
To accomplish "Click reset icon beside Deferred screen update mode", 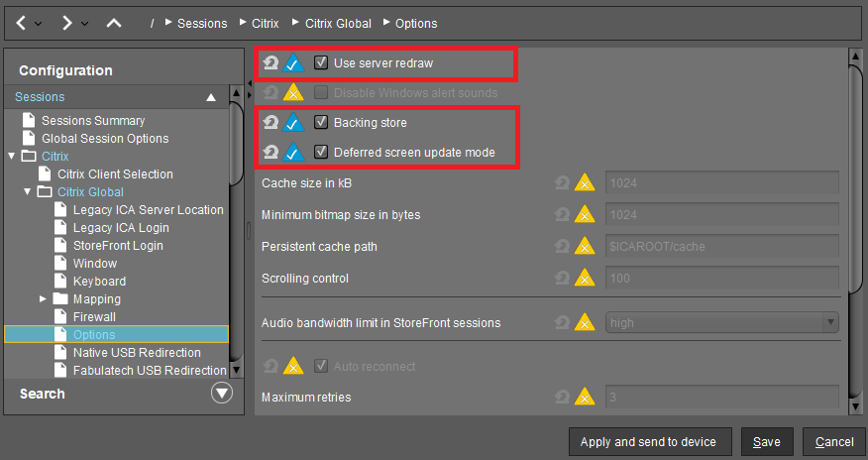I will tap(271, 153).
